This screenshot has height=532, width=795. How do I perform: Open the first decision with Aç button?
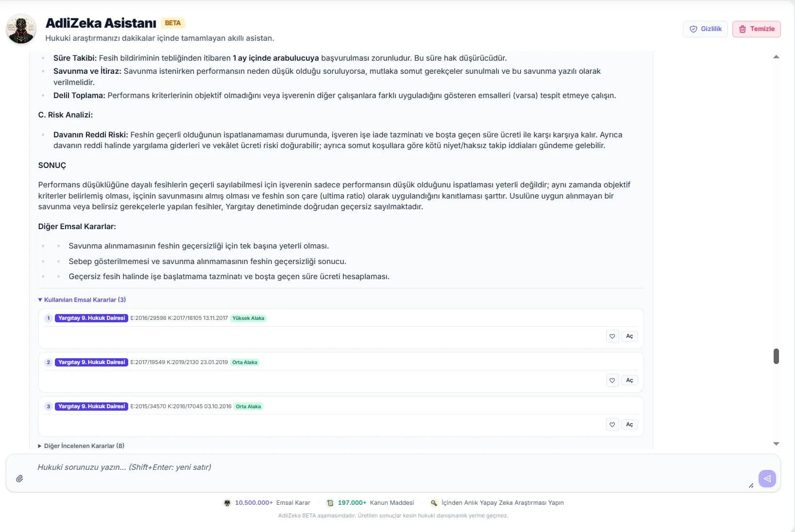click(x=629, y=336)
